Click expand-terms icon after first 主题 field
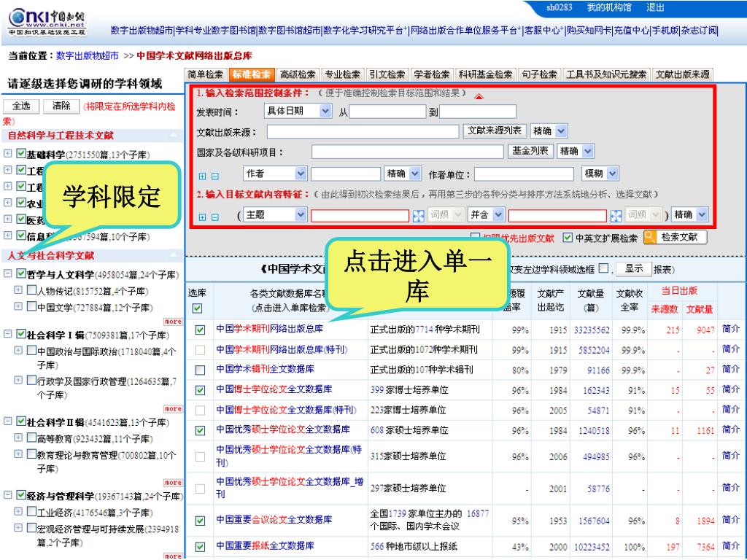 pyautogui.click(x=418, y=216)
